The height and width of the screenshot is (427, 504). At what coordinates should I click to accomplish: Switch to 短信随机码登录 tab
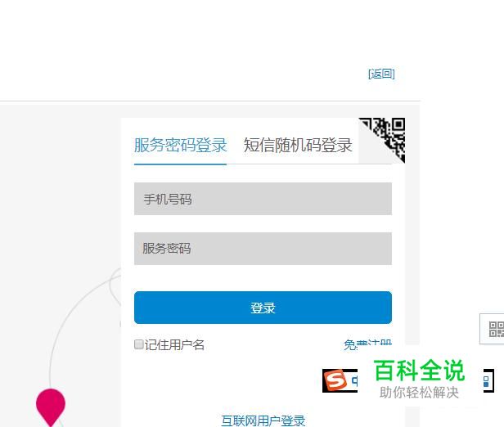click(x=298, y=146)
